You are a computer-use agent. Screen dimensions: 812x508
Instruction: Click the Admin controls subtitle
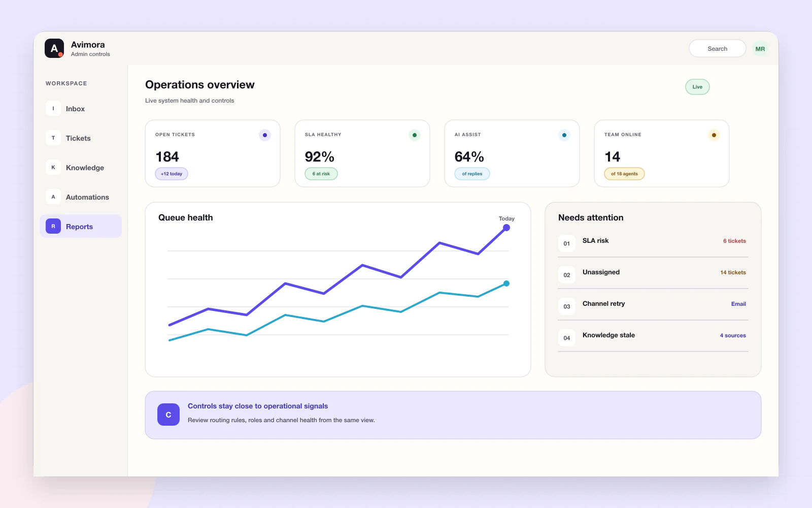click(90, 54)
